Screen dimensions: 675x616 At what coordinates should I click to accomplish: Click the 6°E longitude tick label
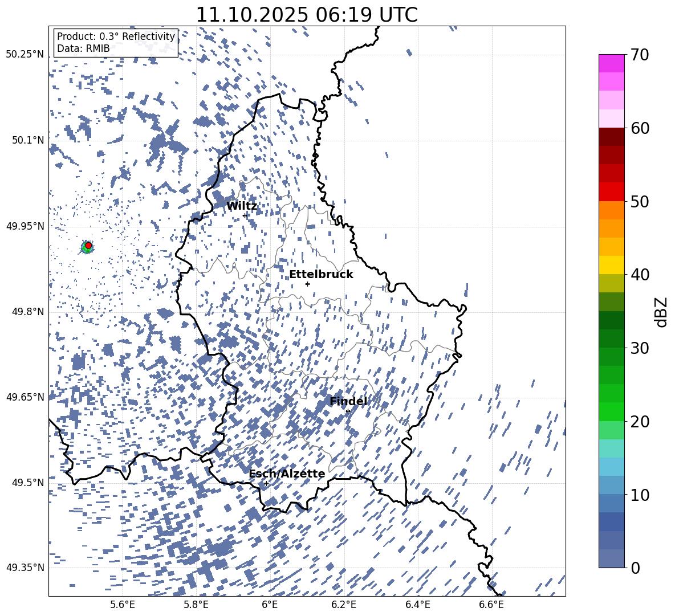point(270,605)
